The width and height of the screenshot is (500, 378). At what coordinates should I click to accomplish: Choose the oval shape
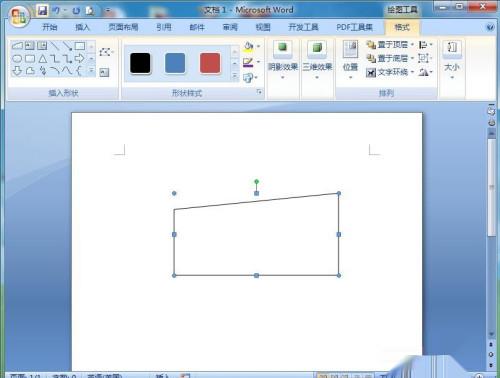pos(17,59)
